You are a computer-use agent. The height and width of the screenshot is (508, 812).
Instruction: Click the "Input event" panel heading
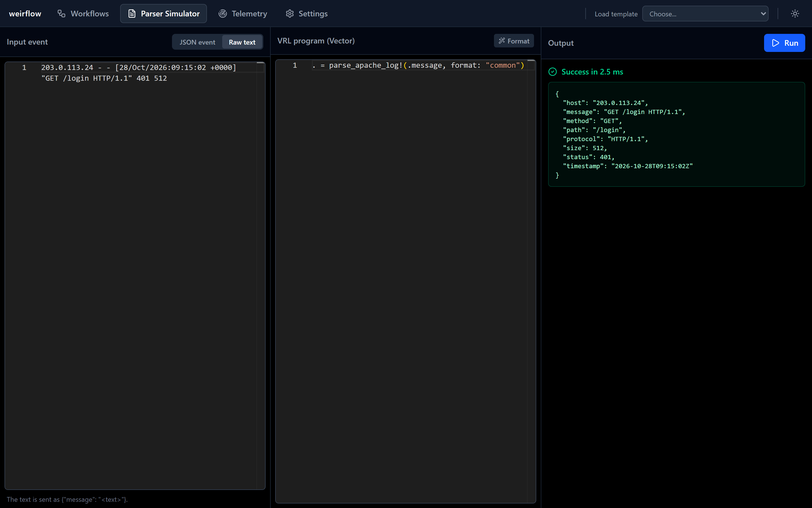[27, 42]
